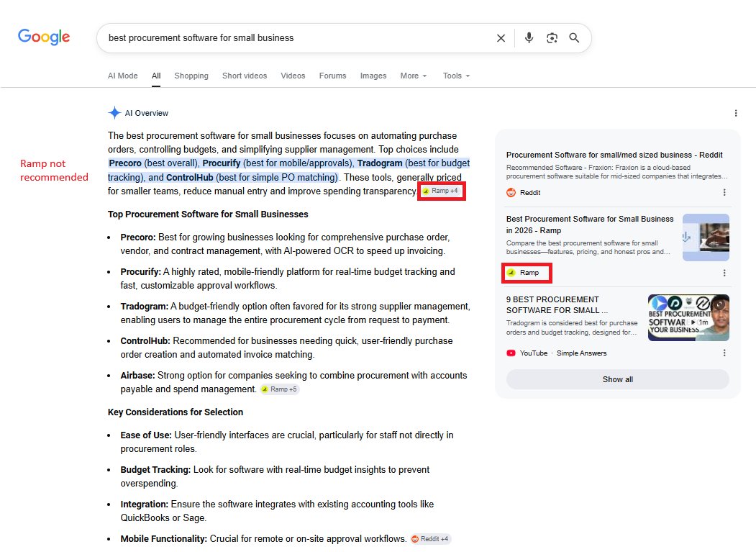Click the Tradogram bullet heading
This screenshot has height=552, width=756.
coord(144,307)
